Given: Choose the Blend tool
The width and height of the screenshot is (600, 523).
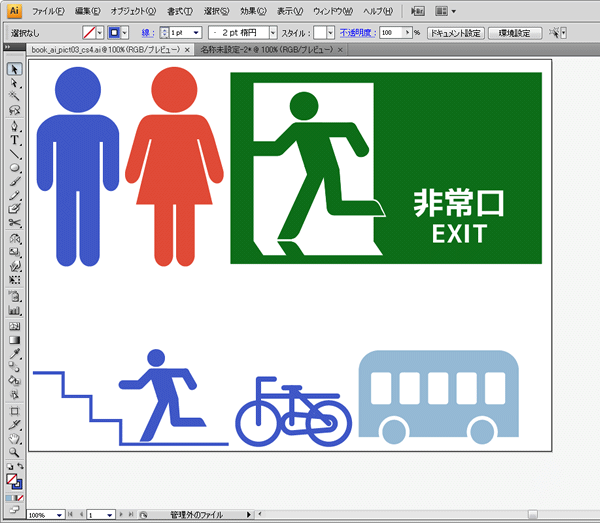Looking at the screenshot, I should coord(15,367).
